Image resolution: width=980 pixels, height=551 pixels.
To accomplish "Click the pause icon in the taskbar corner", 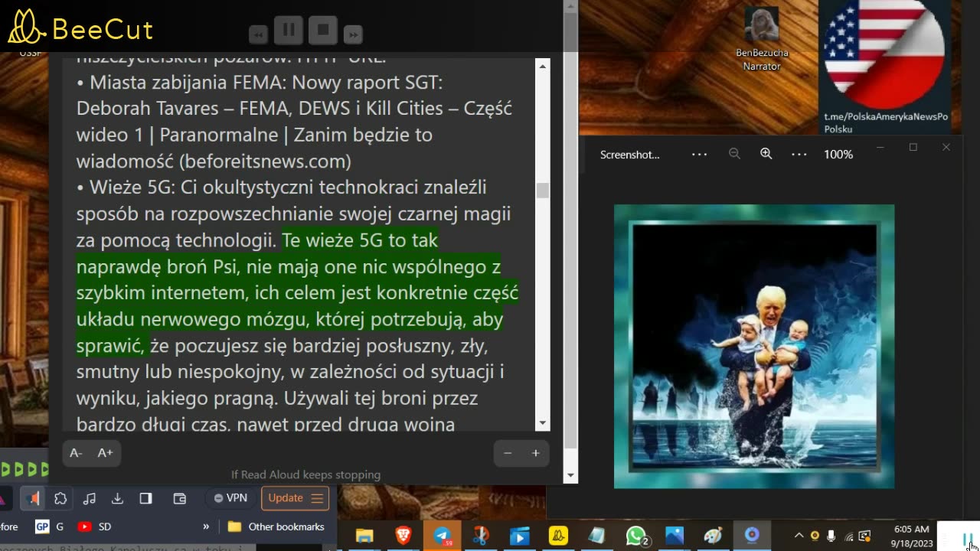I will pos(968,539).
